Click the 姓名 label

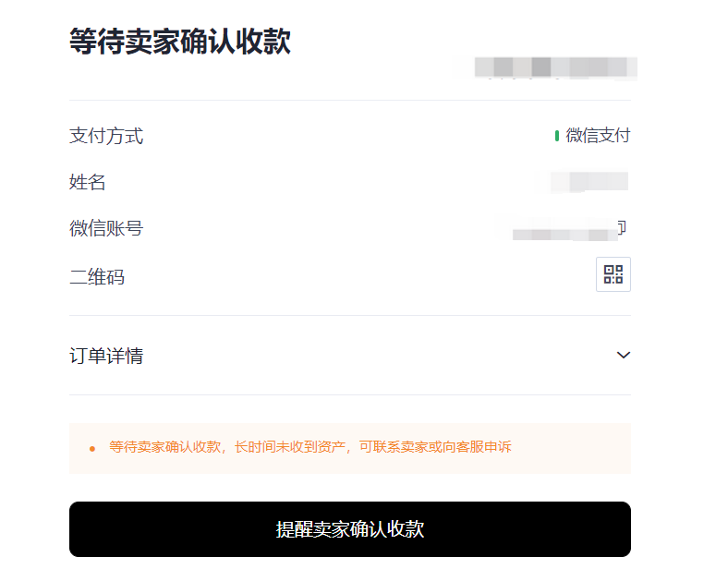coord(88,182)
